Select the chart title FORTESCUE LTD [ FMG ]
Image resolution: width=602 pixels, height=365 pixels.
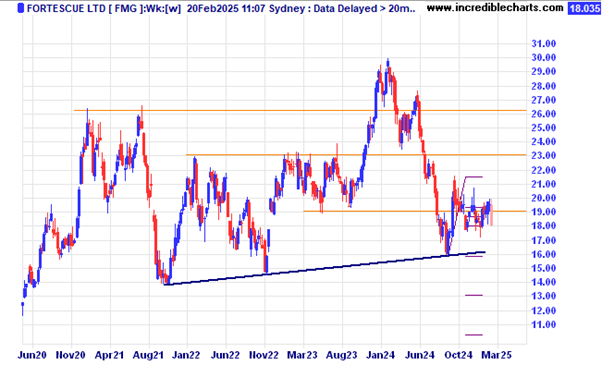pos(84,8)
